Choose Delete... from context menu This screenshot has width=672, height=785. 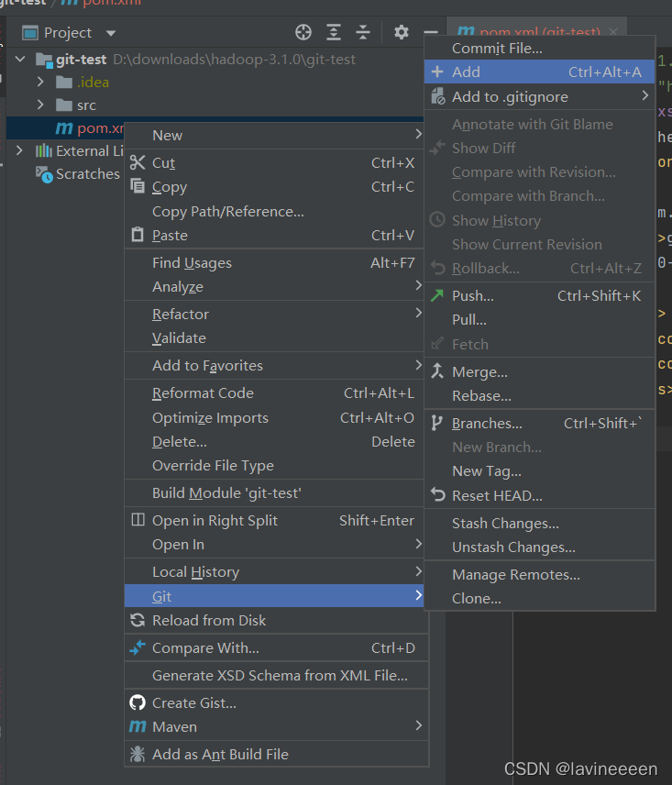click(x=274, y=442)
